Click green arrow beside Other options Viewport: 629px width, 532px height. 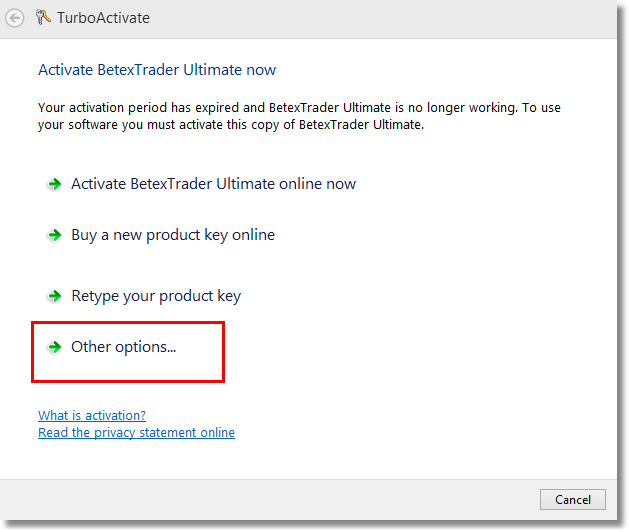pos(55,347)
